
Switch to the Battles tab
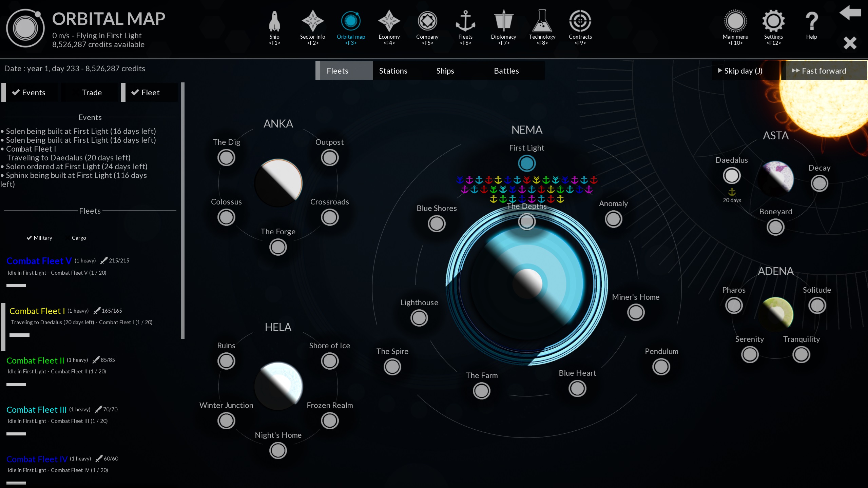click(506, 71)
